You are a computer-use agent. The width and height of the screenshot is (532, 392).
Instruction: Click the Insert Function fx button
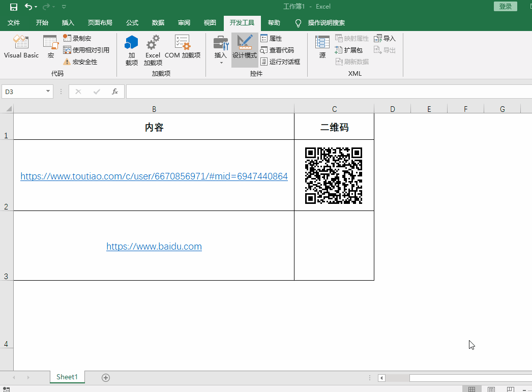115,92
